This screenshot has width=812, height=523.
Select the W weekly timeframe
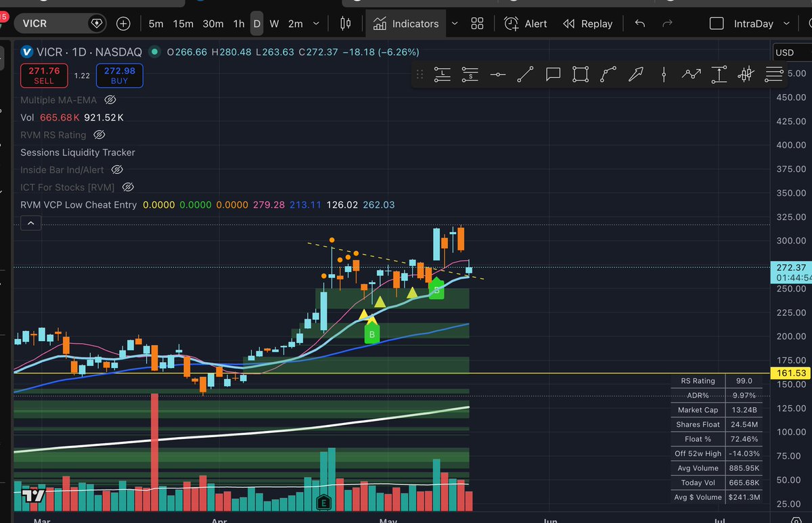(274, 24)
